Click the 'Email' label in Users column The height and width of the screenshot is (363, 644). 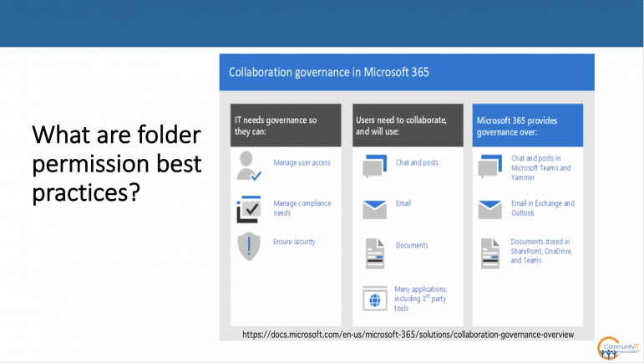(403, 203)
